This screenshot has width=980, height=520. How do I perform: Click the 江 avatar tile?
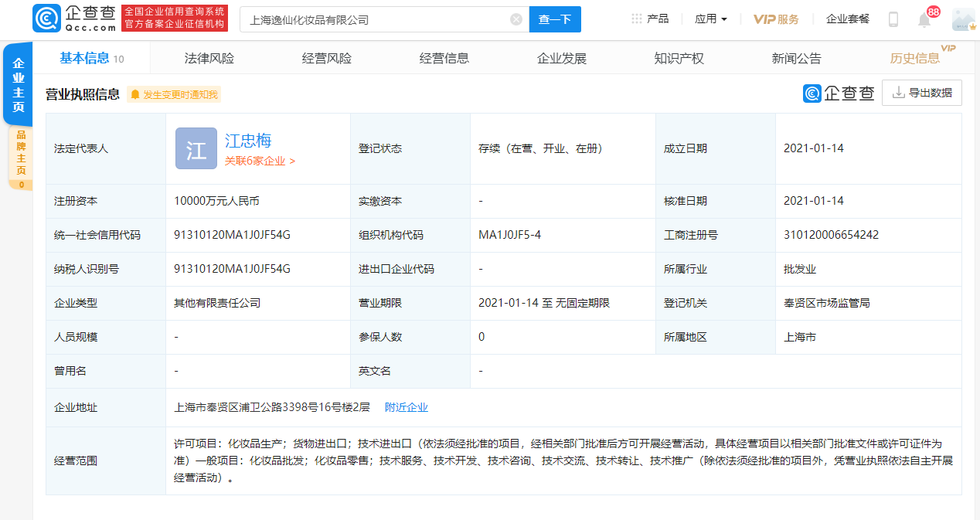click(x=196, y=148)
